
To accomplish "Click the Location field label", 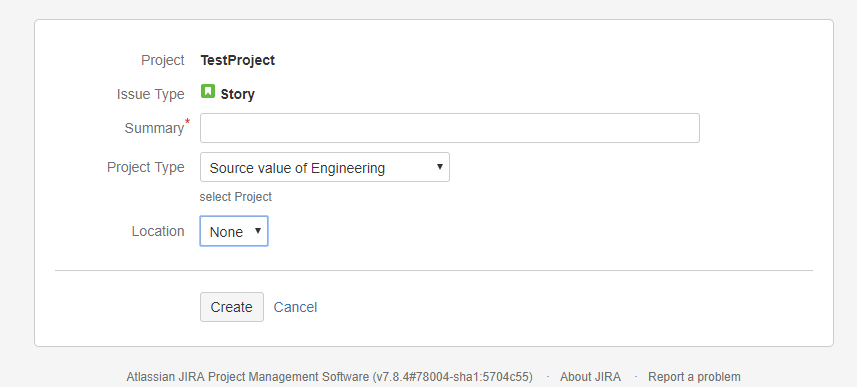I will 158,231.
